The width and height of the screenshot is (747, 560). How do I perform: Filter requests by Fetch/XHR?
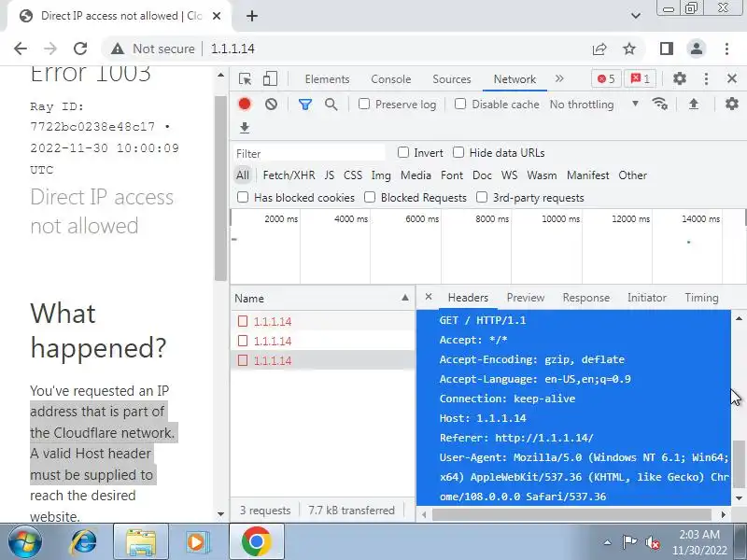[289, 175]
